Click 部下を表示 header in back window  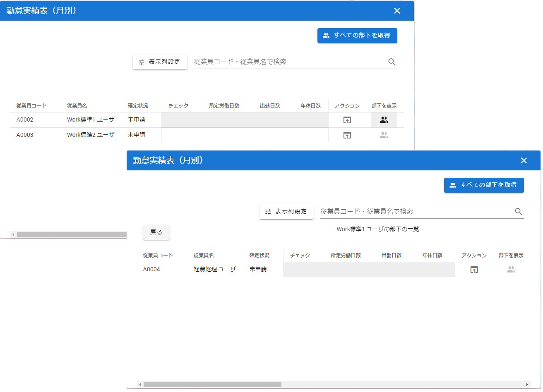tap(384, 106)
